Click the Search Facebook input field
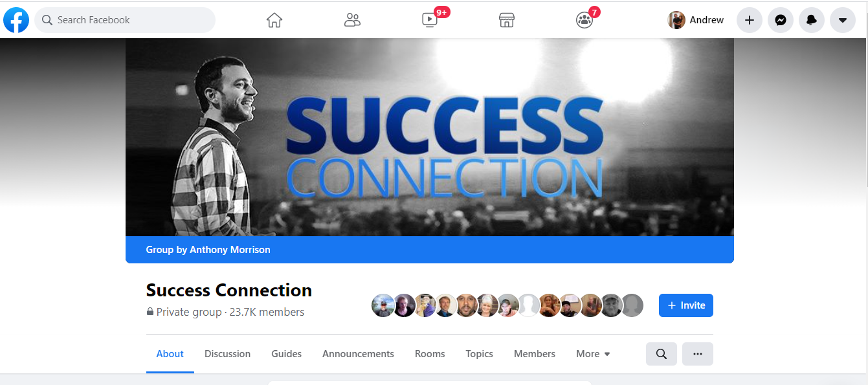Viewport: 868px width, 385px height. coord(125,20)
